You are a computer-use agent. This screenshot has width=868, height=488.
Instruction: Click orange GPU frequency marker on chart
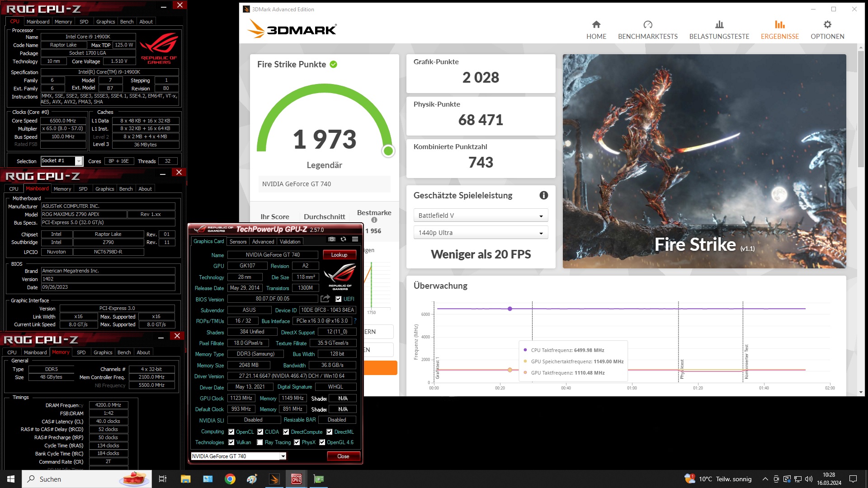point(509,370)
